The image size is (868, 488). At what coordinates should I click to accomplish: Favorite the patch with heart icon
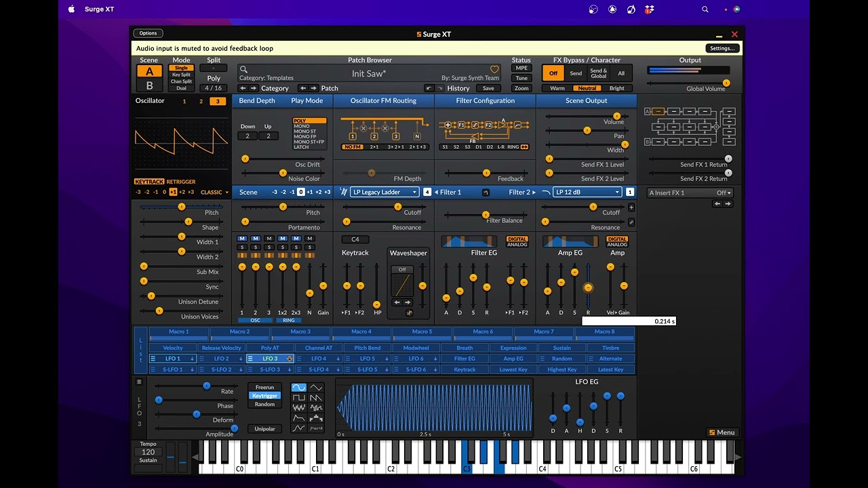pyautogui.click(x=494, y=69)
